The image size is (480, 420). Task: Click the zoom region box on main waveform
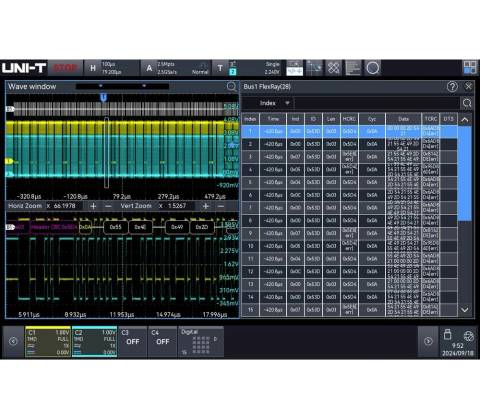[106, 152]
